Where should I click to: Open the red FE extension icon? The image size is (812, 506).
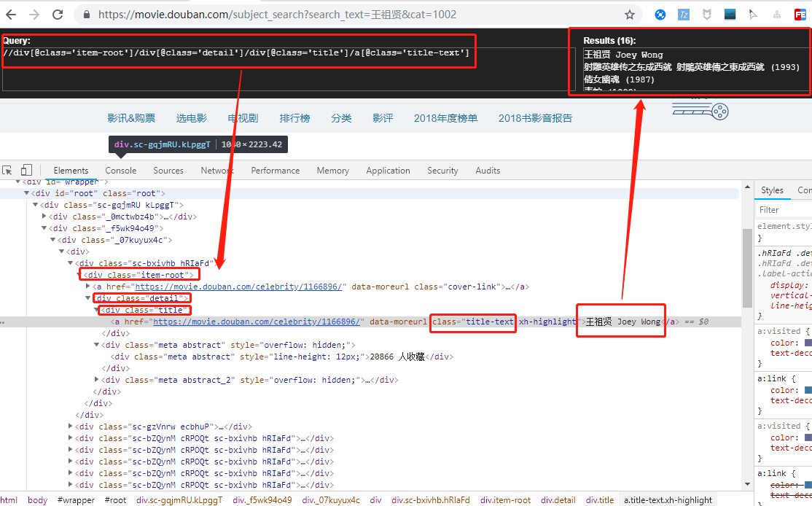click(x=800, y=15)
